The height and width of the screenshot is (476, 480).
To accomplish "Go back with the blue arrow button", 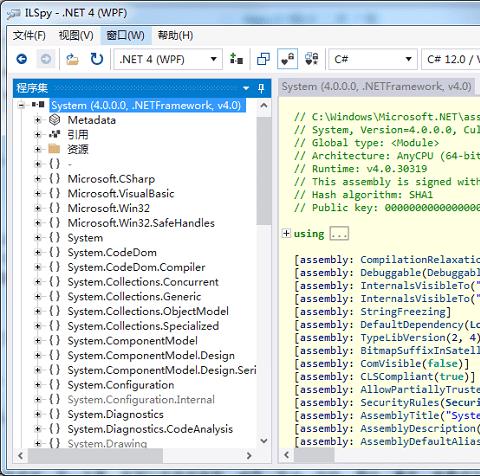I will (x=22, y=59).
